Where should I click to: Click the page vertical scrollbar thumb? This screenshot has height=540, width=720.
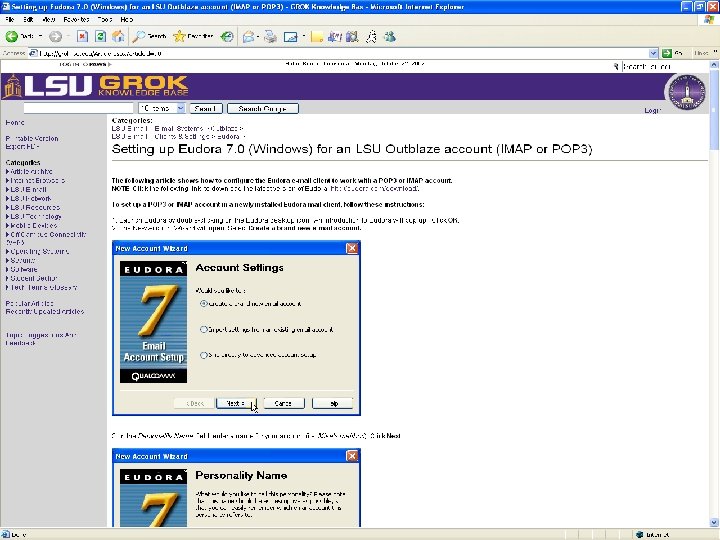point(714,110)
